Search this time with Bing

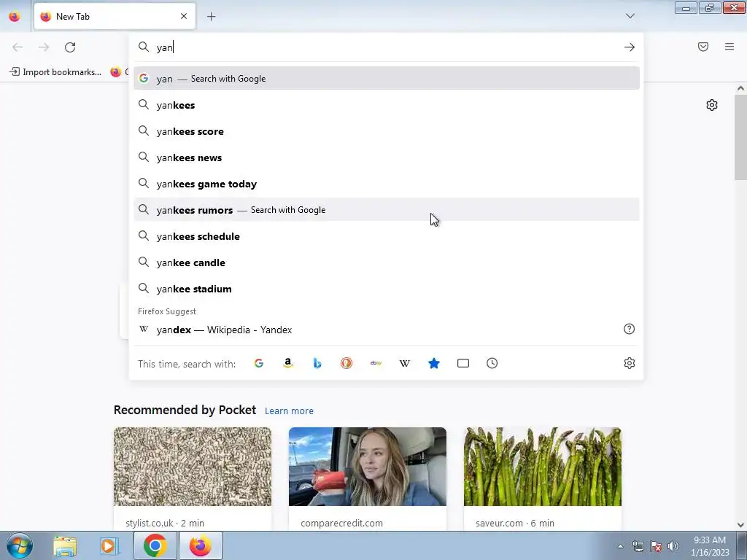(317, 363)
